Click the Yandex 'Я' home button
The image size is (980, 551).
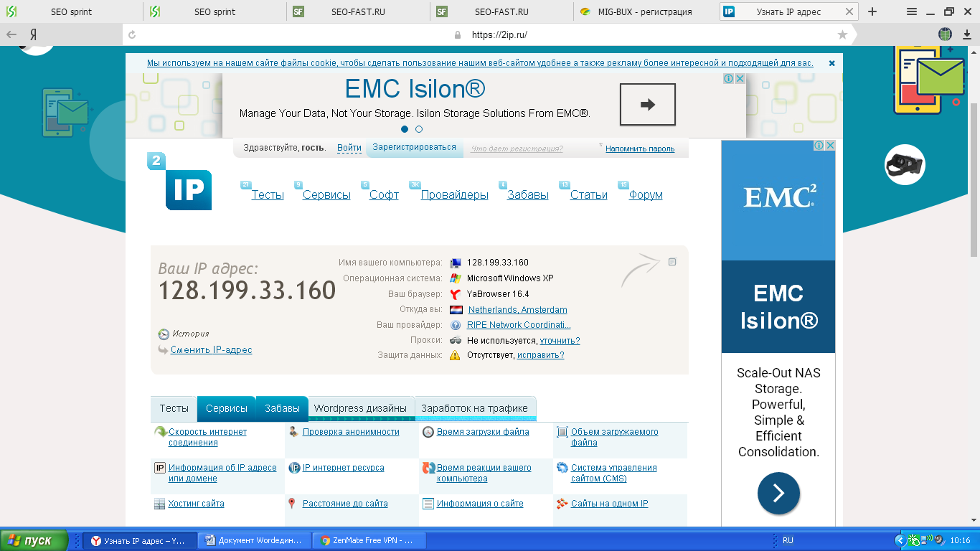coord(34,34)
